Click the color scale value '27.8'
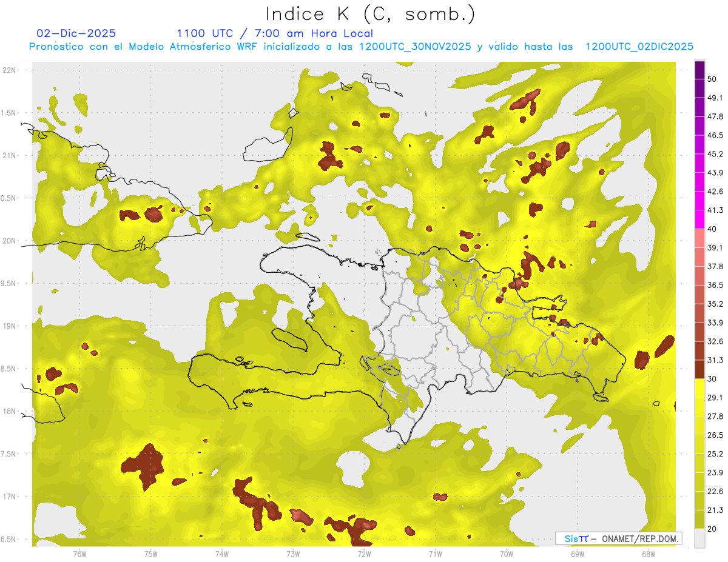 pos(715,416)
